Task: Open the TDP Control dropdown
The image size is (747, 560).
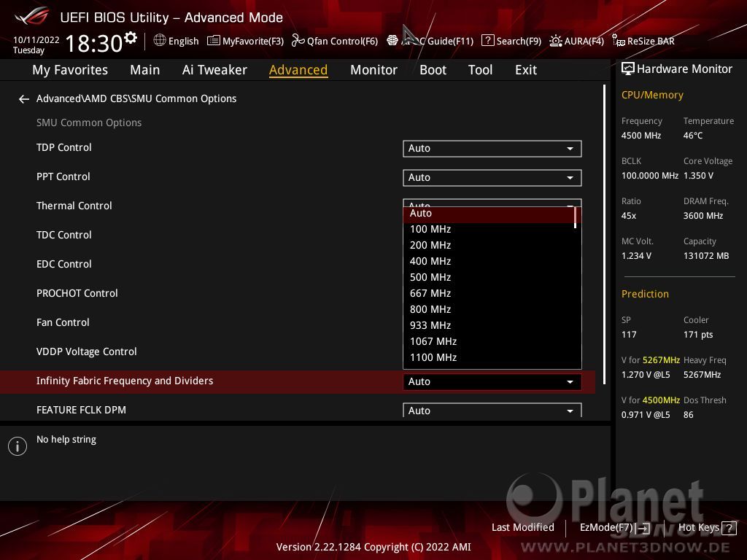Action: pyautogui.click(x=492, y=149)
